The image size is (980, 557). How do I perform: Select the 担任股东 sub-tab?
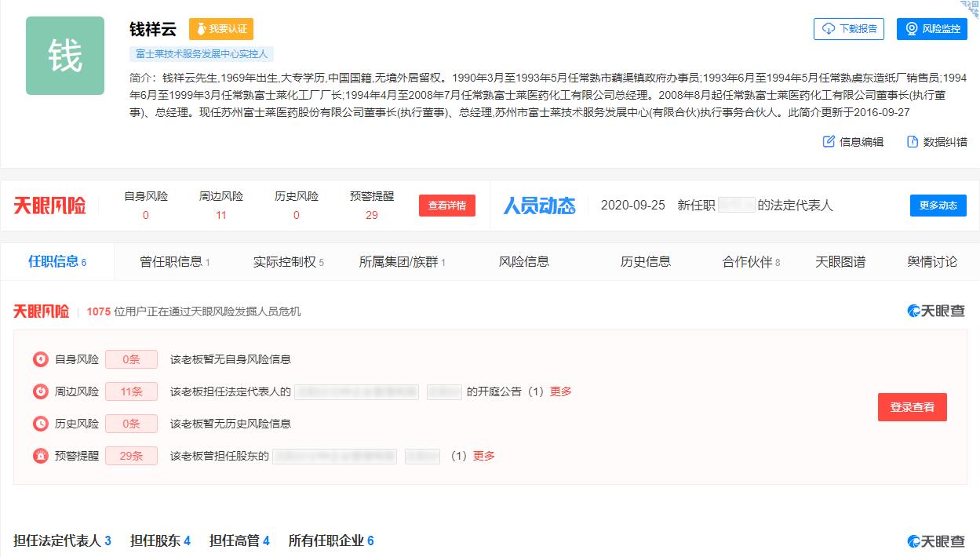(160, 541)
